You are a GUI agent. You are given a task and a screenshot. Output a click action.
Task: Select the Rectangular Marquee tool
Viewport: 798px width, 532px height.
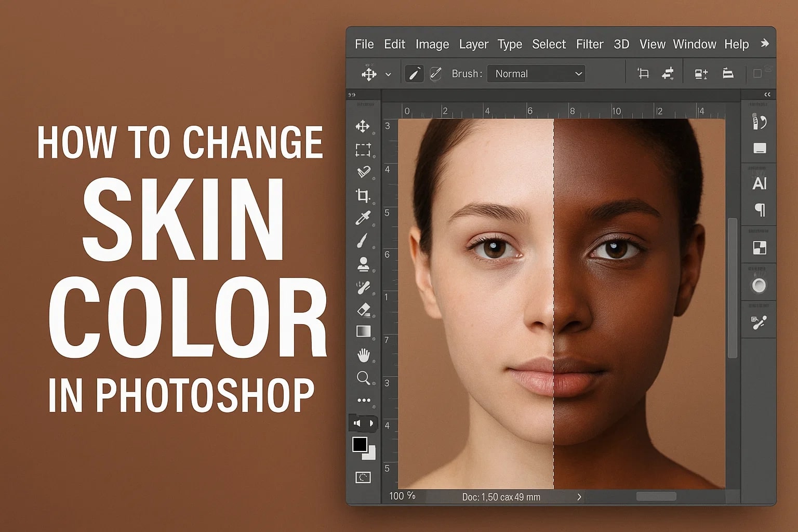tap(363, 150)
